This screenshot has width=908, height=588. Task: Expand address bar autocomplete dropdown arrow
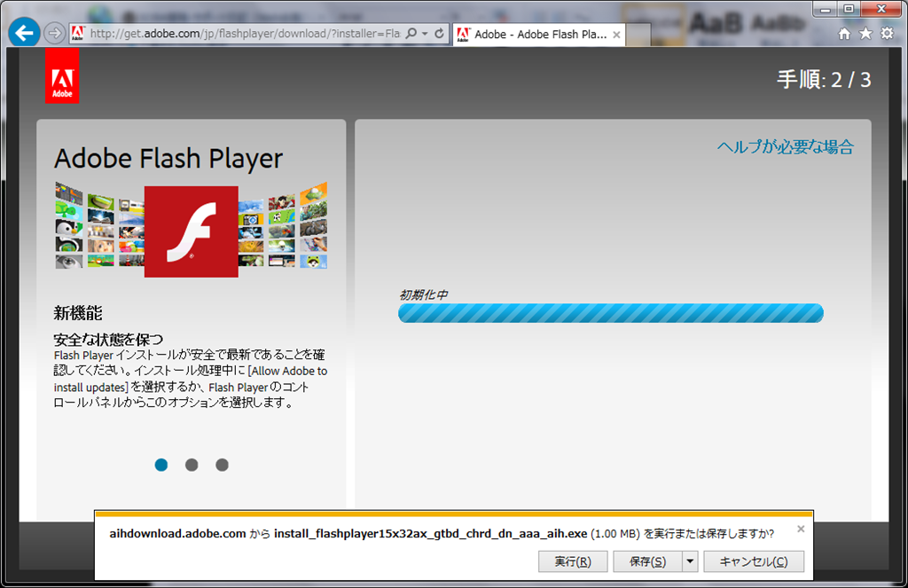point(425,34)
